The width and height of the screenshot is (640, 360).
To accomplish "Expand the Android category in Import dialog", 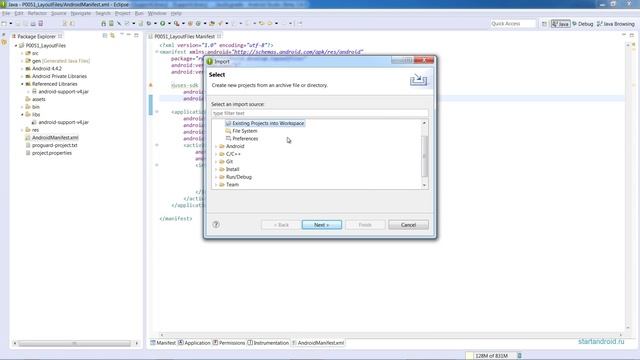I will click(216, 146).
